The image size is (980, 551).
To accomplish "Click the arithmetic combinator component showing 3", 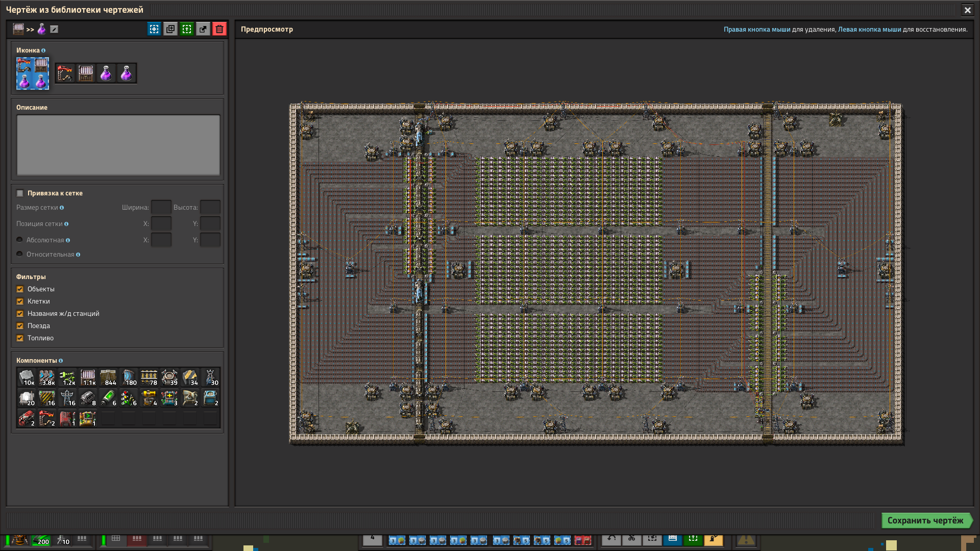I will [x=169, y=398].
